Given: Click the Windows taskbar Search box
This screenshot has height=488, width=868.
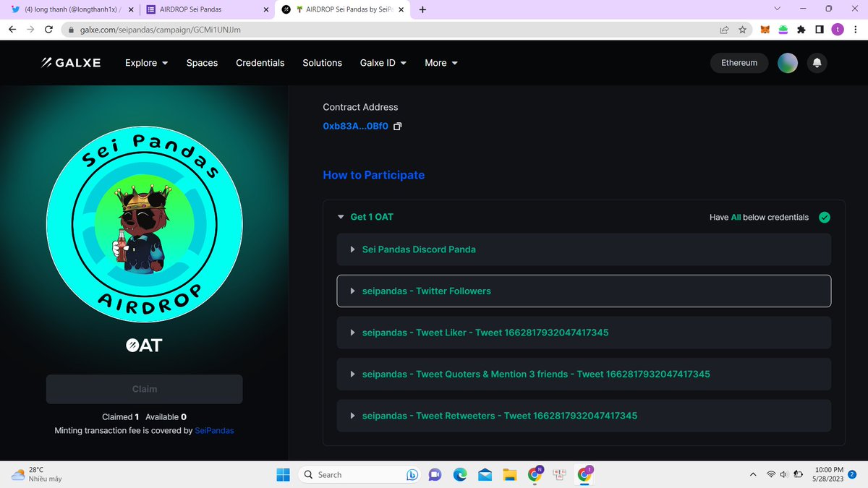Looking at the screenshot, I should pos(360,474).
